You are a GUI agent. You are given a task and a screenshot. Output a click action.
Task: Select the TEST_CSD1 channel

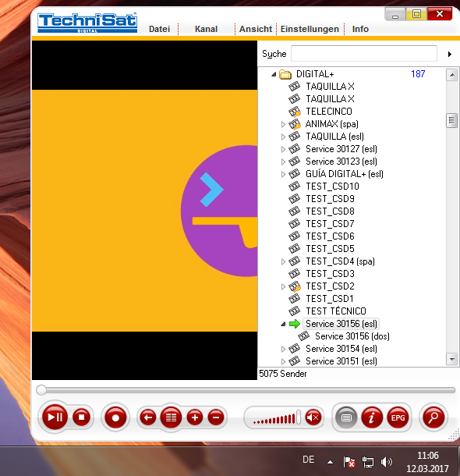pos(330,298)
